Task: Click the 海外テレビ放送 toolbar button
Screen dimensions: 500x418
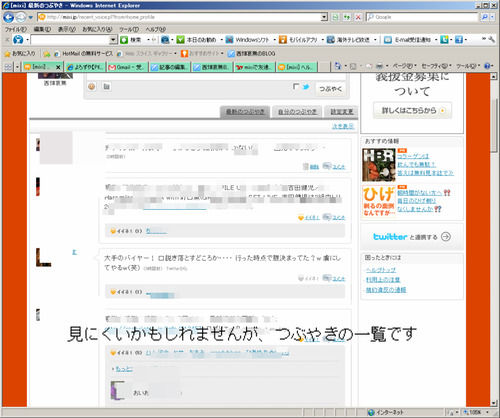Action: pos(348,40)
